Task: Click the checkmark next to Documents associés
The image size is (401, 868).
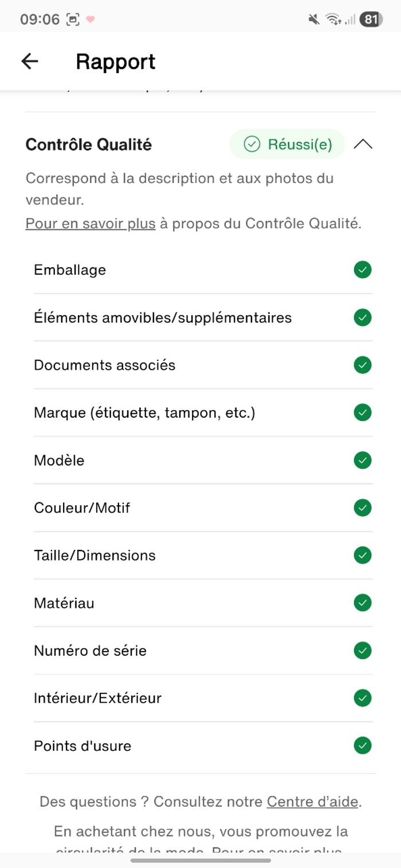Action: (363, 364)
